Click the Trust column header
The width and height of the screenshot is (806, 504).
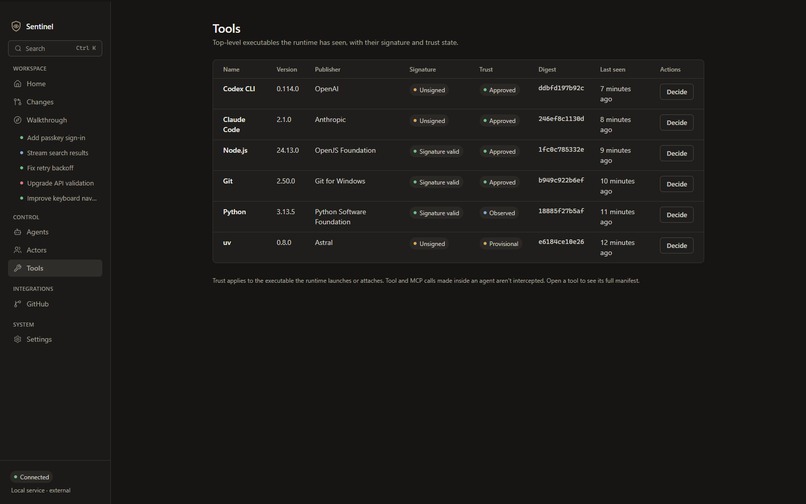pos(486,69)
